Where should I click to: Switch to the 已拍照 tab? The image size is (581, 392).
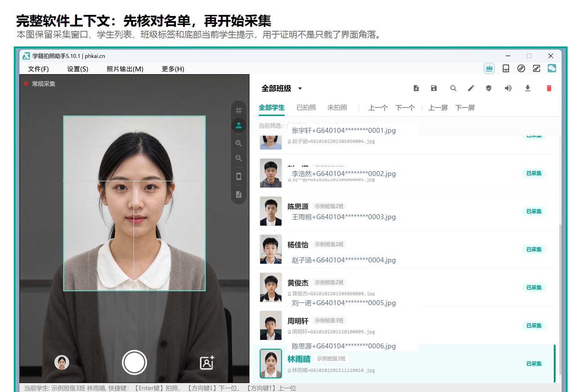306,108
